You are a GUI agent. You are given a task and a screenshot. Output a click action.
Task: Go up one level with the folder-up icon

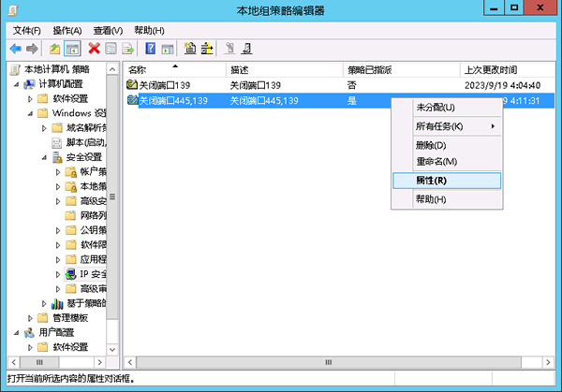55,49
